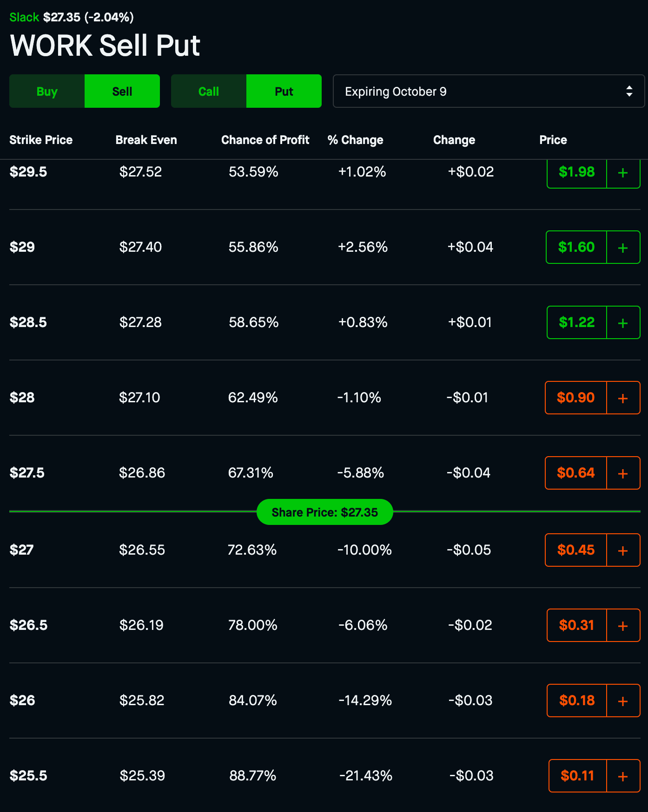The width and height of the screenshot is (648, 812).
Task: Click the 62.49% chance of profit value
Action: tap(253, 398)
